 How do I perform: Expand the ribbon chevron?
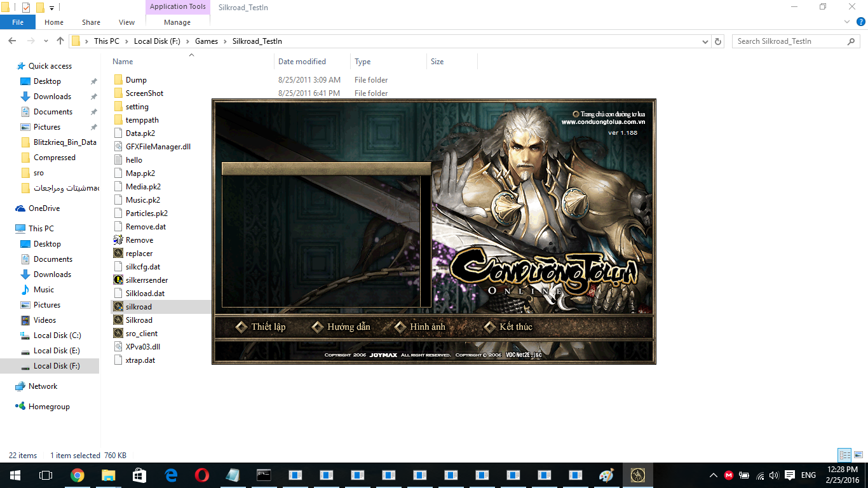coord(846,22)
